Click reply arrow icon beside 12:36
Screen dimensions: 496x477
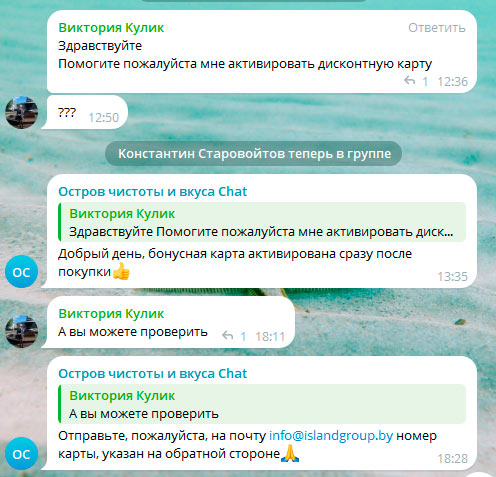[410, 81]
